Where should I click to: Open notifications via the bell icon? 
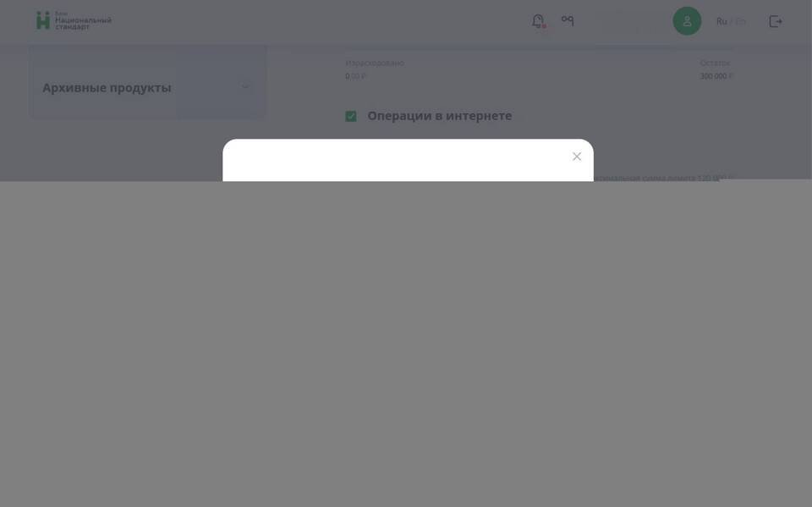(x=538, y=20)
